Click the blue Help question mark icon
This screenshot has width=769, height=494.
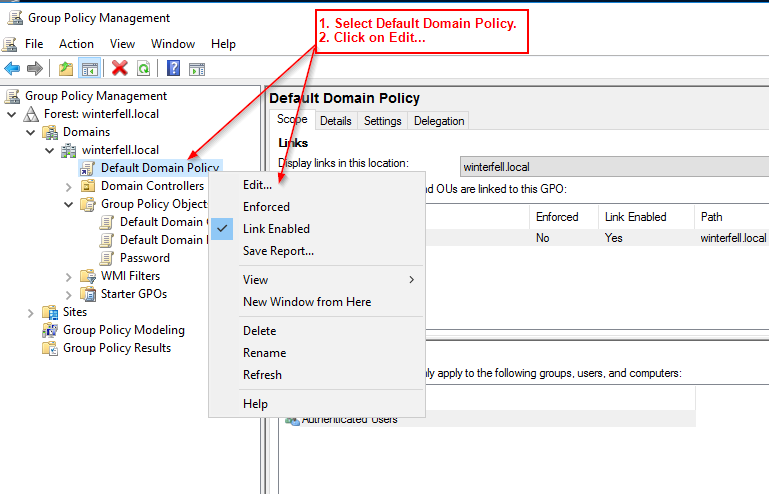click(173, 68)
